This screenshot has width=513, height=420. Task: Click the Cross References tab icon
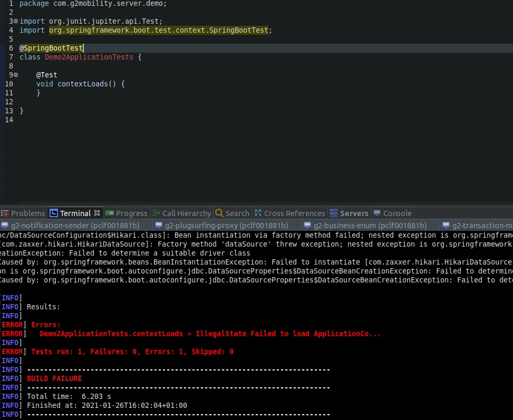[258, 213]
